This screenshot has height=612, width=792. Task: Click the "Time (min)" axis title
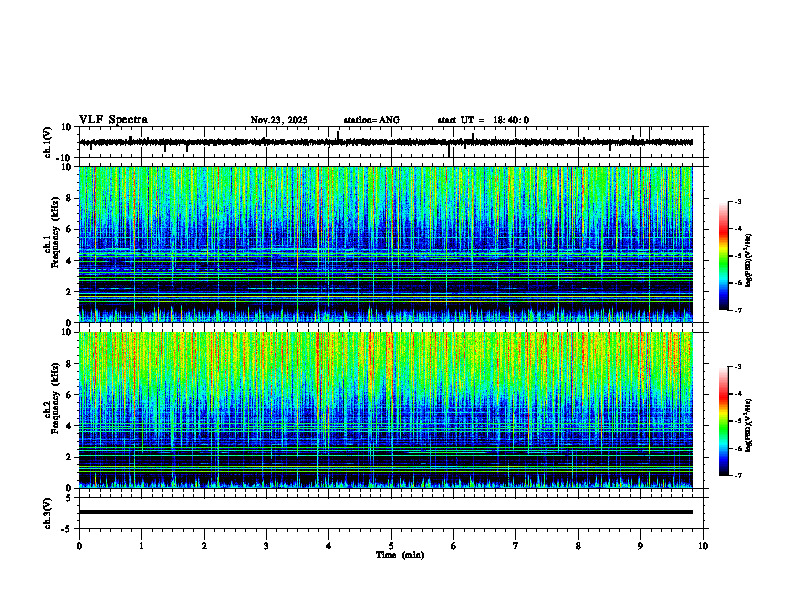400,555
